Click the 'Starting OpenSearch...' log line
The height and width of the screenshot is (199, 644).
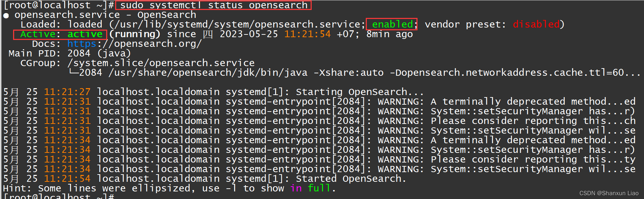tap(213, 92)
